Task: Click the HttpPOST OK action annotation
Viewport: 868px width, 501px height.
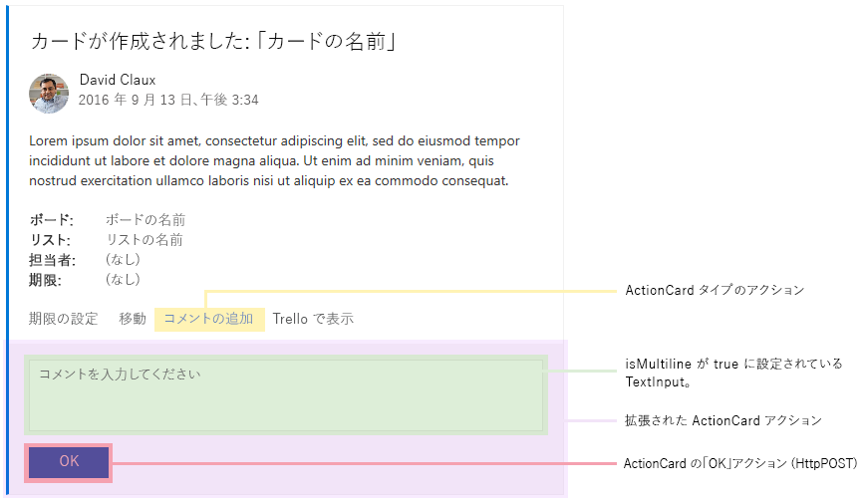Action: click(x=740, y=463)
